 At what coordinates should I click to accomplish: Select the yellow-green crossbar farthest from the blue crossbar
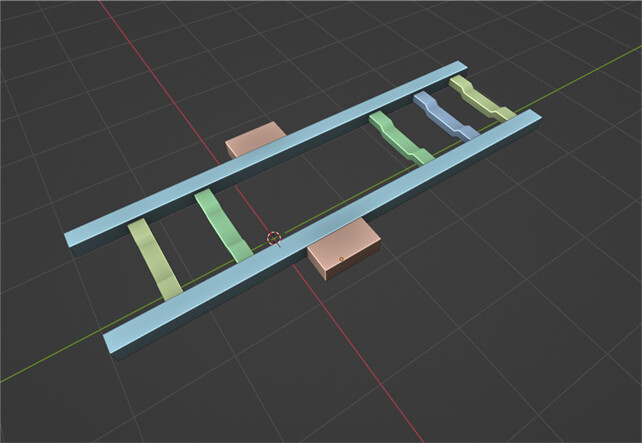[155, 260]
